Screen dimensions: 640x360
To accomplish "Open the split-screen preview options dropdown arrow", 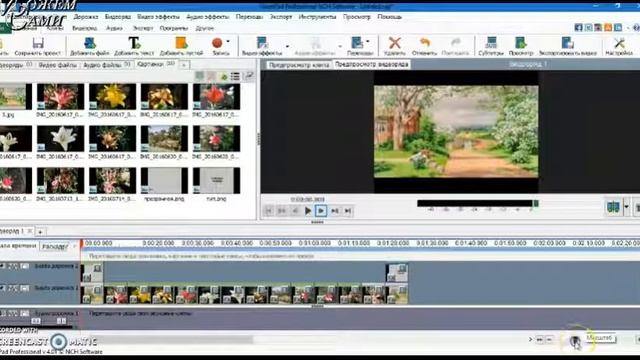I will coord(627,207).
